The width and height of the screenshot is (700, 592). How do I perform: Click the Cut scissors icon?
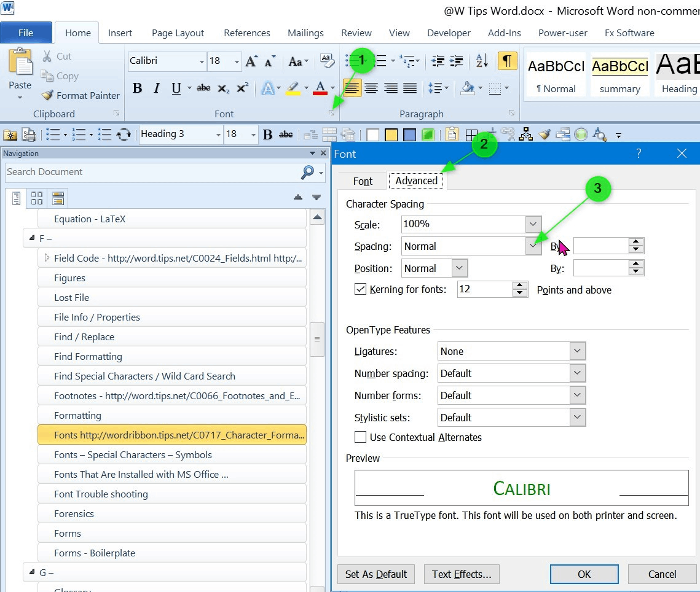pos(47,56)
